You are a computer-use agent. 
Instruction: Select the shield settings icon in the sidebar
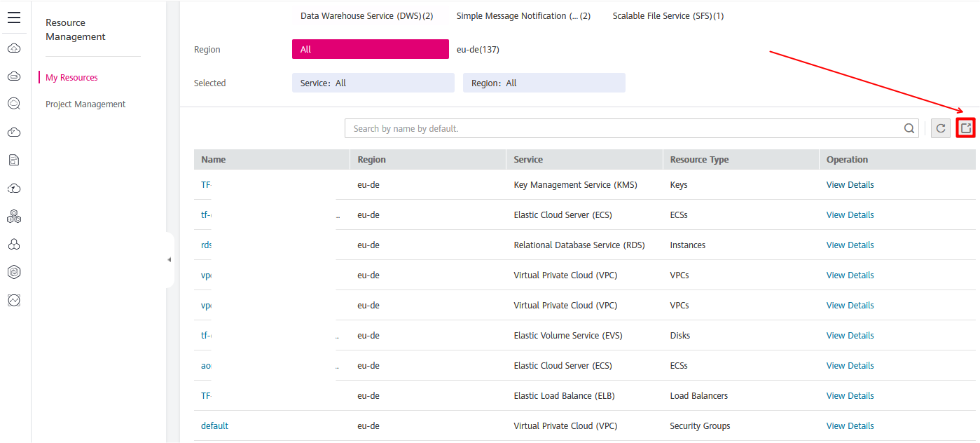(14, 272)
